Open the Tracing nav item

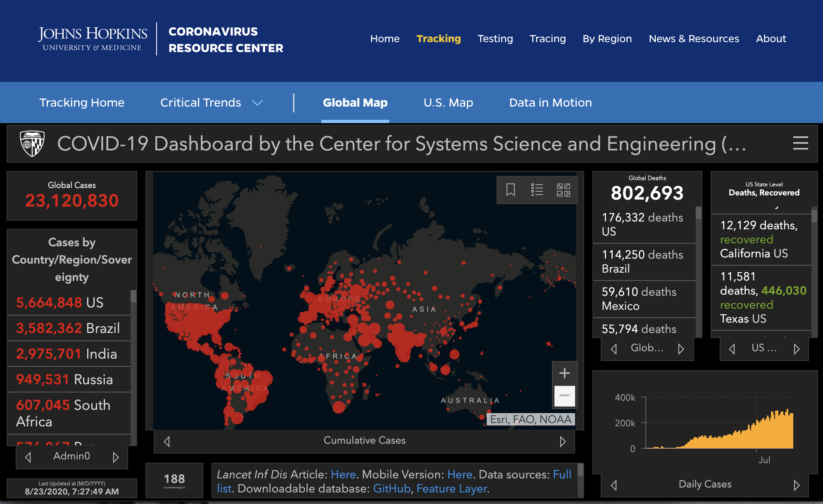pyautogui.click(x=547, y=38)
